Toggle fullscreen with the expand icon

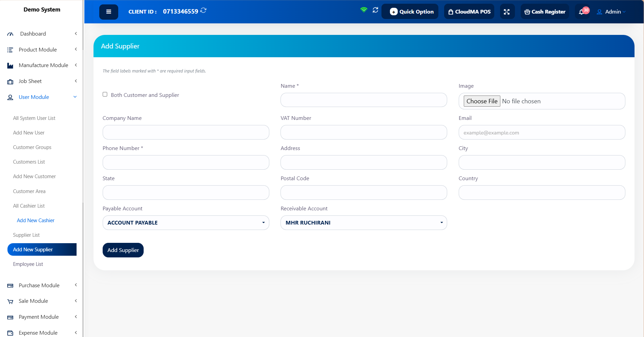507,12
